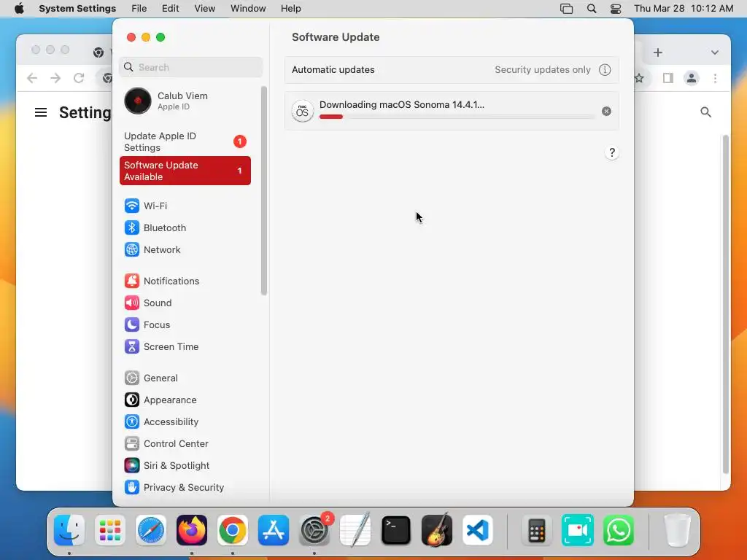The width and height of the screenshot is (747, 560).
Task: Open GarageBand from the Dock
Action: click(437, 529)
